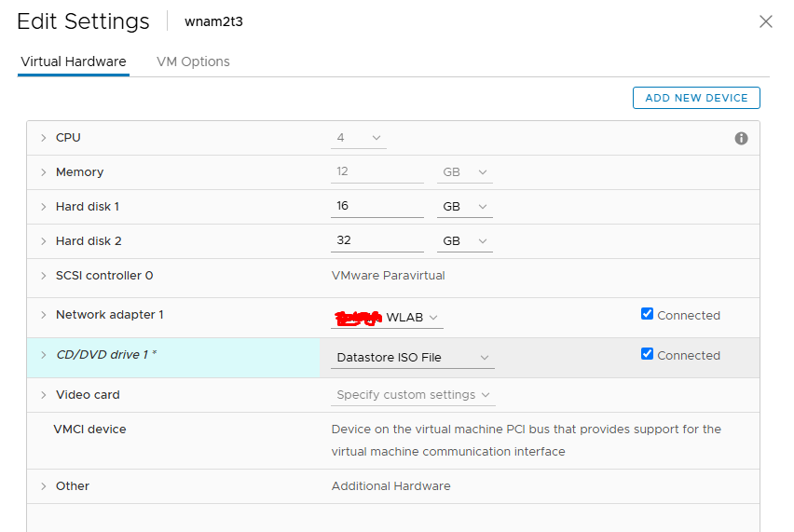Viewport: 794px width, 532px height.
Task: Expand Hard disk 2 details
Action: 43,241
